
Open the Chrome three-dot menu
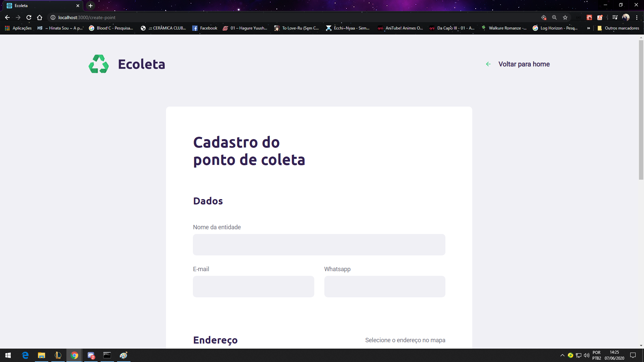coord(637,17)
